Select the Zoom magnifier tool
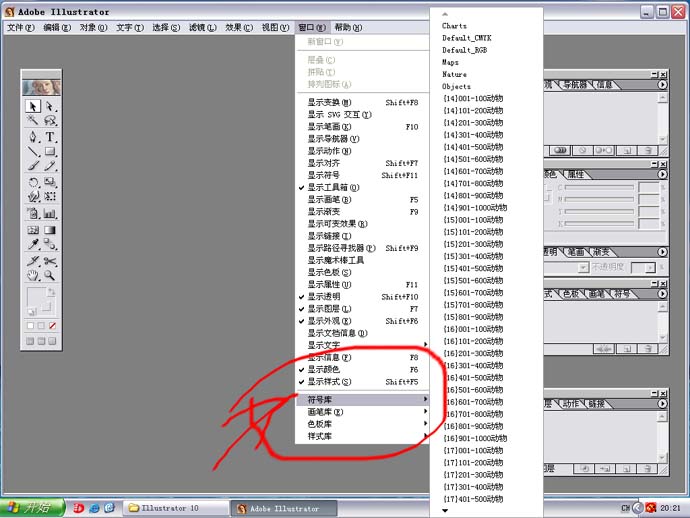 click(x=50, y=276)
